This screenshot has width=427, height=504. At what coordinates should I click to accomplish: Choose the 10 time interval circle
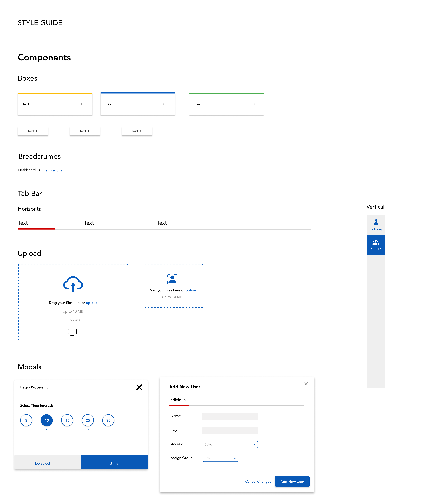pyautogui.click(x=47, y=420)
